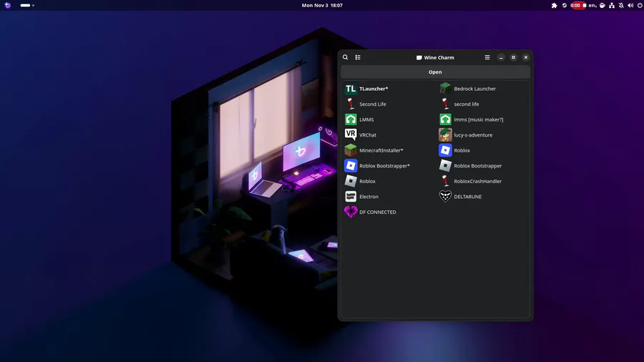
Task: Select the lucy-s-adventure character icon
Action: 445,134
